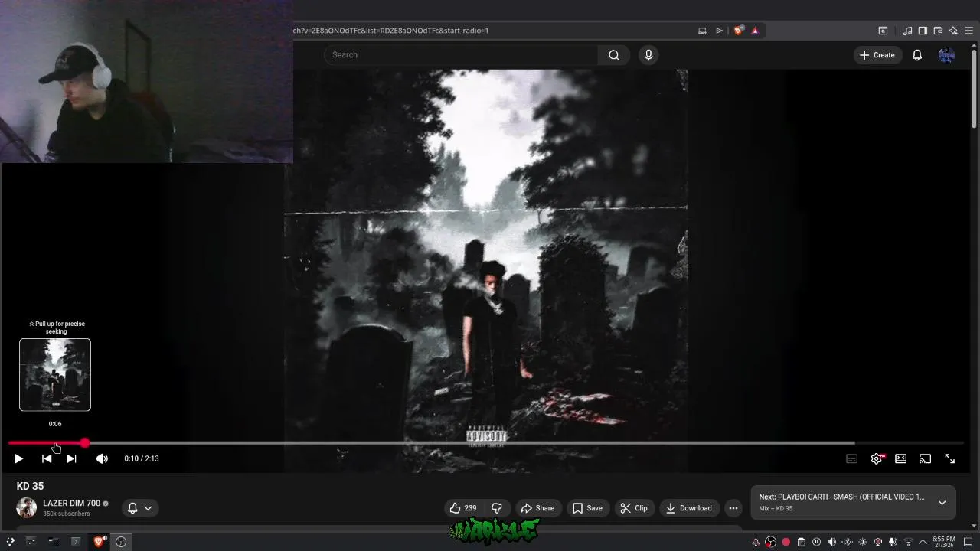This screenshot has height=551, width=980.
Task: Click the Create button
Action: click(877, 55)
